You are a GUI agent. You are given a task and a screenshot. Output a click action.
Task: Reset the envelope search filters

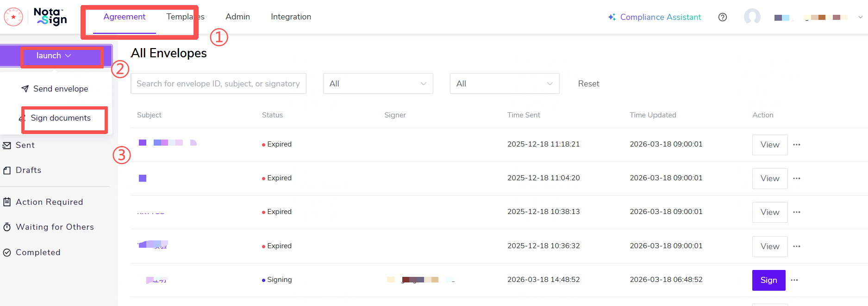click(x=588, y=84)
